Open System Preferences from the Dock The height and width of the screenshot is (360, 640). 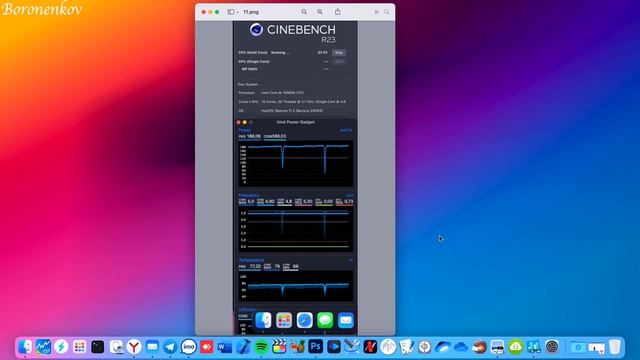[x=552, y=347]
